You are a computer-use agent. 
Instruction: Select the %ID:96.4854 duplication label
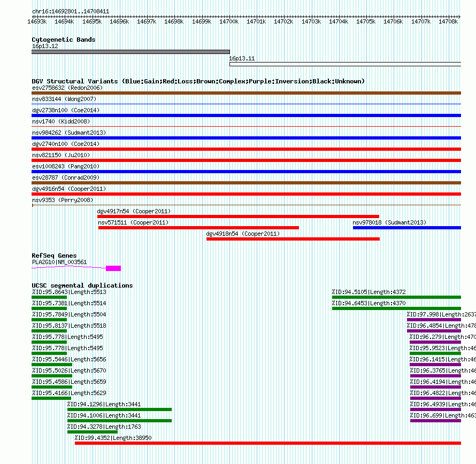tap(441, 326)
